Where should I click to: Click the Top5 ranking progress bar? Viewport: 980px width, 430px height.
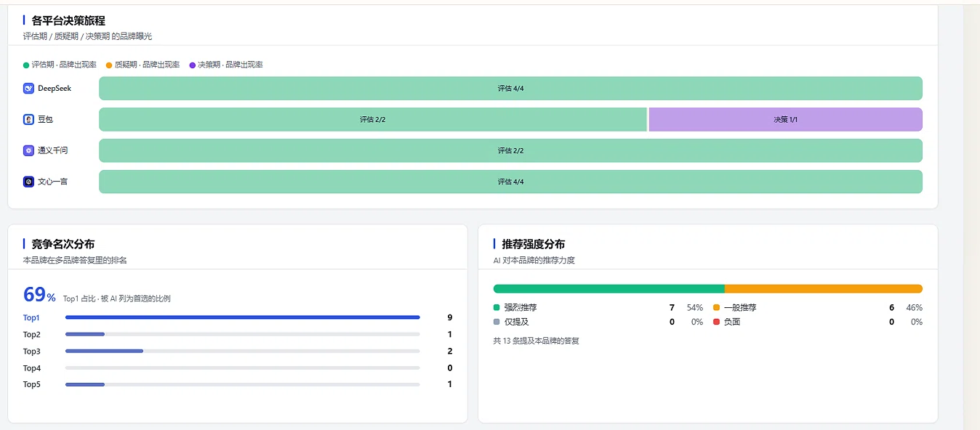pos(243,384)
